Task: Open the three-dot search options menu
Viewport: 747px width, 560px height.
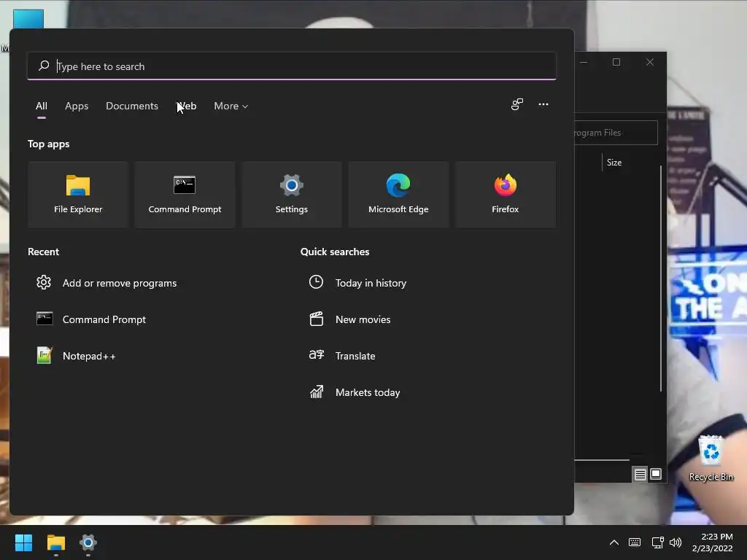Action: click(x=543, y=104)
